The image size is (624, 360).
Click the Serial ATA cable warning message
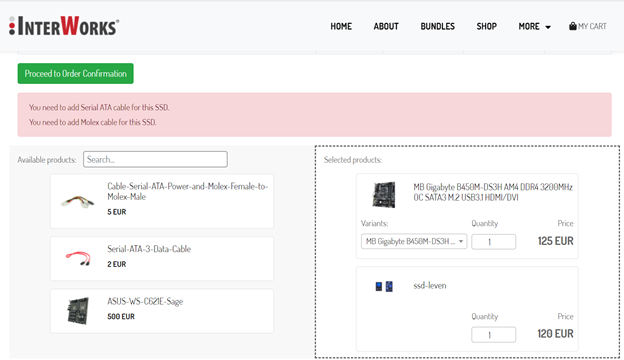[x=99, y=107]
